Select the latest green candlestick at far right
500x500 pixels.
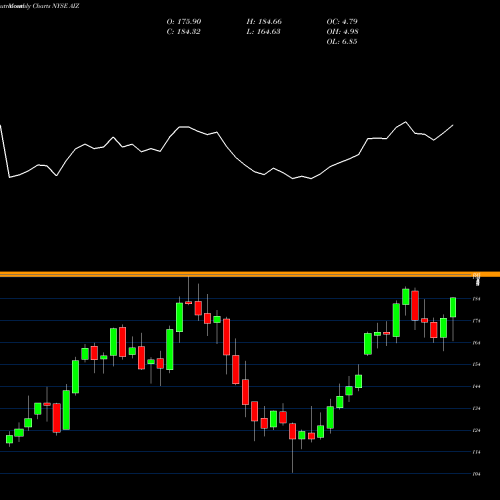[453, 307]
